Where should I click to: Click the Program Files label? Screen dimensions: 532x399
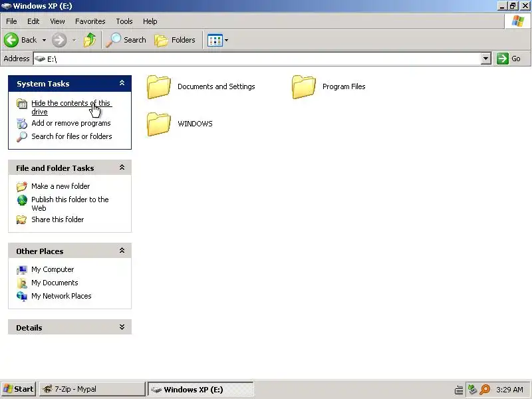point(344,86)
